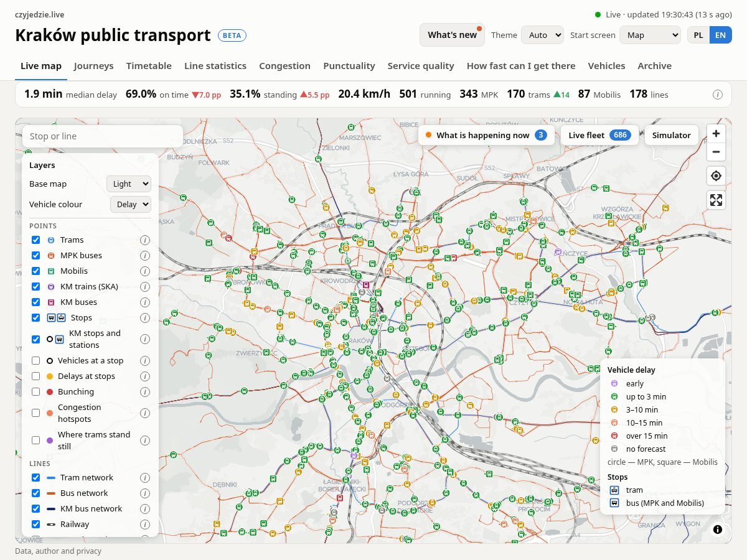747x560 pixels.
Task: Switch language to PL
Action: point(698,35)
